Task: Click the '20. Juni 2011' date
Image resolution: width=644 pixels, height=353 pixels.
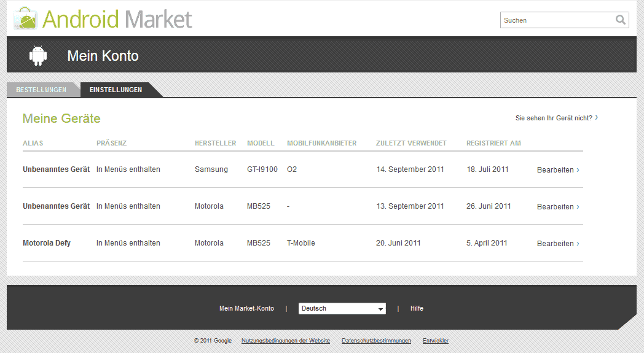Action: tap(398, 243)
